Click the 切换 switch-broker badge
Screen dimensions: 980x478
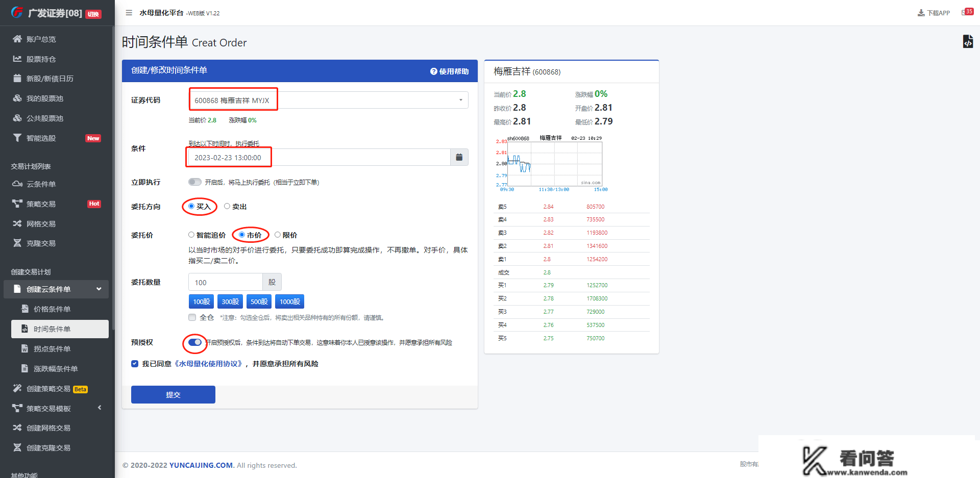tap(93, 14)
